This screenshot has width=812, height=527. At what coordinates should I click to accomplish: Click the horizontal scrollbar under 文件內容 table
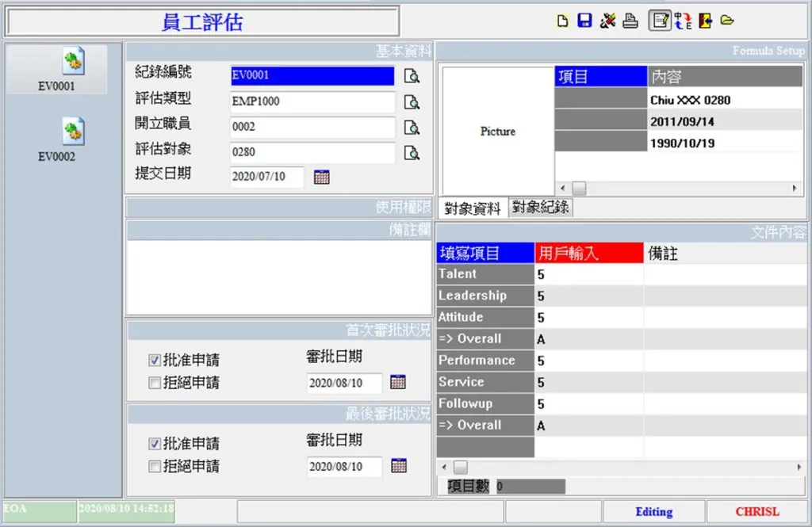(619, 468)
